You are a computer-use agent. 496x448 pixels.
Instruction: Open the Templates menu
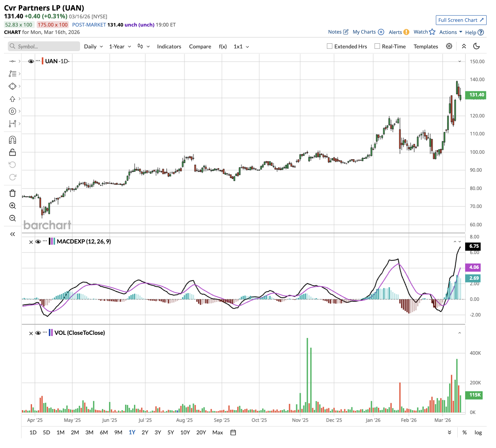[426, 46]
